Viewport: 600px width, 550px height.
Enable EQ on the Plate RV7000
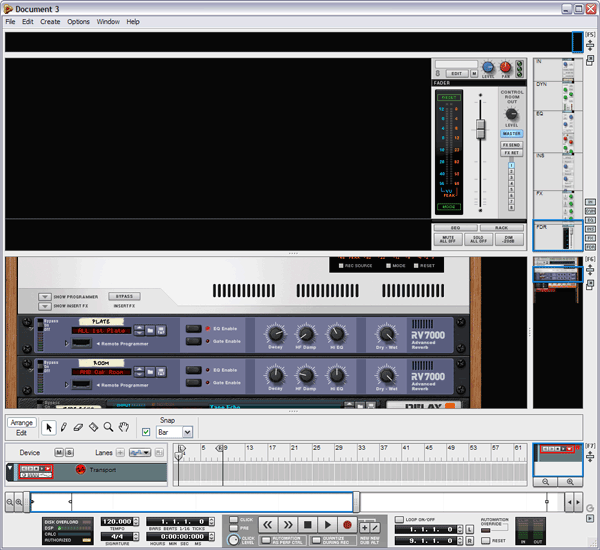208,328
